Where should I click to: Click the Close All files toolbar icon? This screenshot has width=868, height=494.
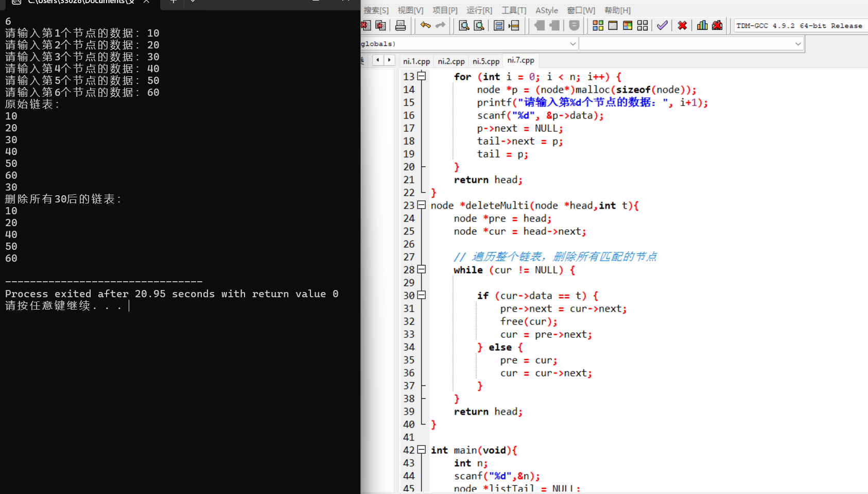click(x=380, y=25)
